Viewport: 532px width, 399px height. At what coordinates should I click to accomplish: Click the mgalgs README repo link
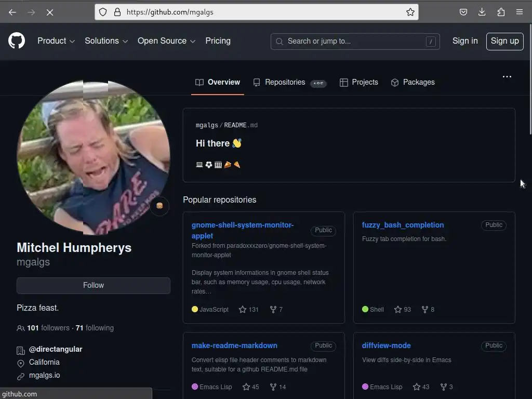[207, 125]
